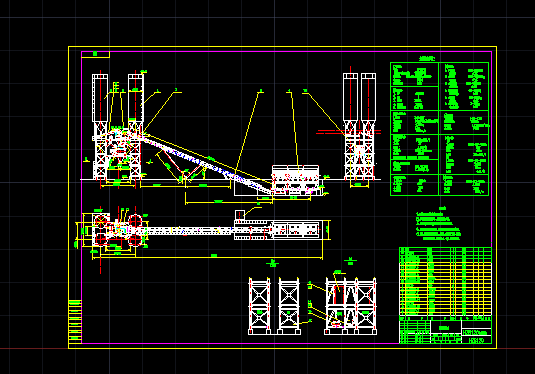Screen dimensions: 535x374
Task: Click the small square box above plan conveyor
Action: point(240,215)
